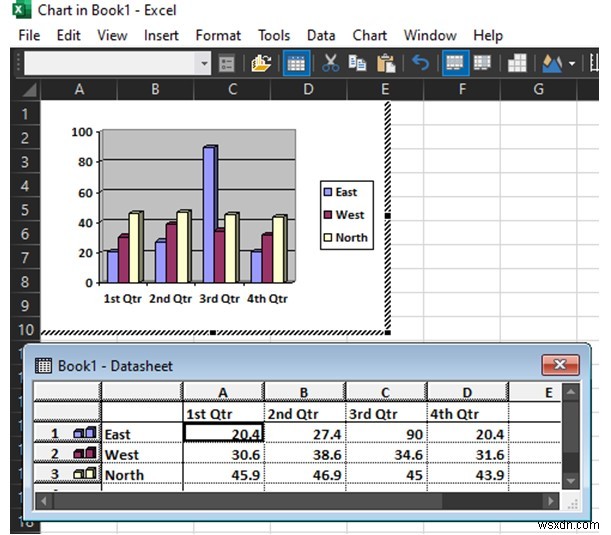Screen dimensions: 611x535
Task: Click the tall East 3rd Qtr bar
Action: [x=210, y=214]
